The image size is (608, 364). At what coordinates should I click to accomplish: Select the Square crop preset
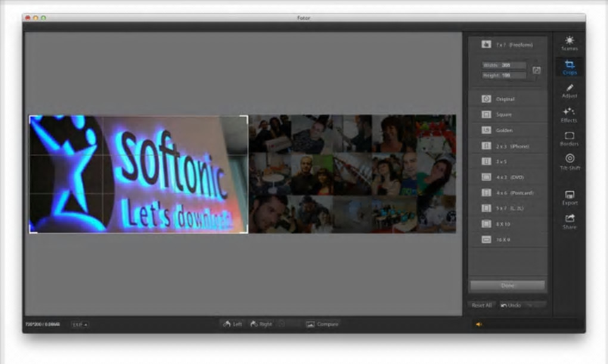coord(508,114)
